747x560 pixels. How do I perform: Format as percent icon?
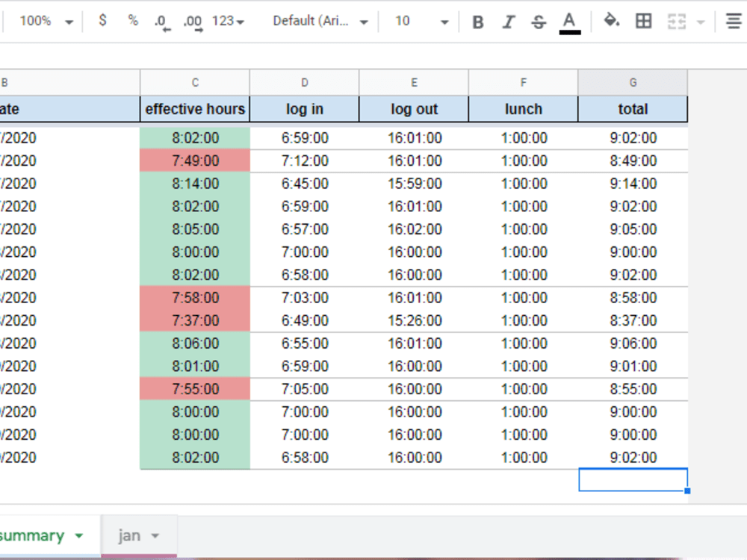pyautogui.click(x=133, y=20)
